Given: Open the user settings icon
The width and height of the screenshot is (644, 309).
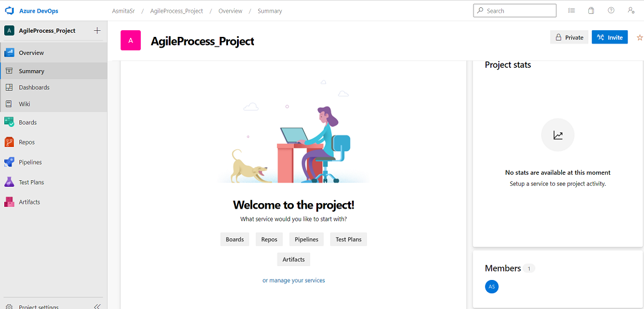Looking at the screenshot, I should click(x=631, y=11).
